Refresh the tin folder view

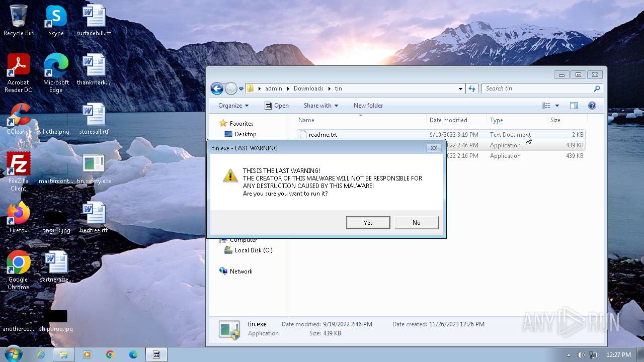tap(472, 88)
